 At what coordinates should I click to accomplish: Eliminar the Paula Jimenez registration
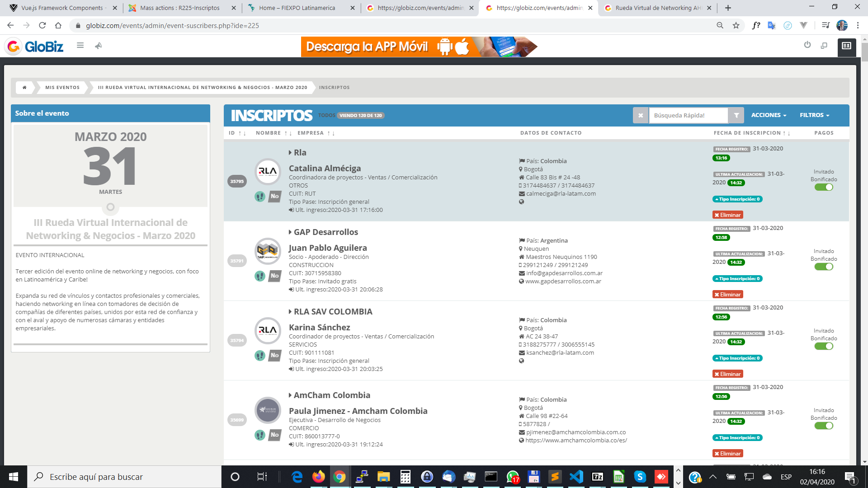click(728, 454)
